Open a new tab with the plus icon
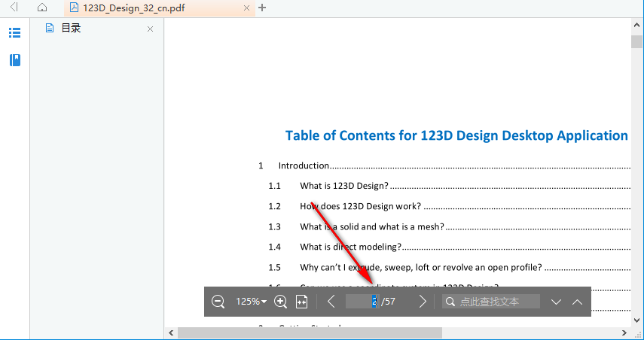644x340 pixels. click(x=262, y=8)
